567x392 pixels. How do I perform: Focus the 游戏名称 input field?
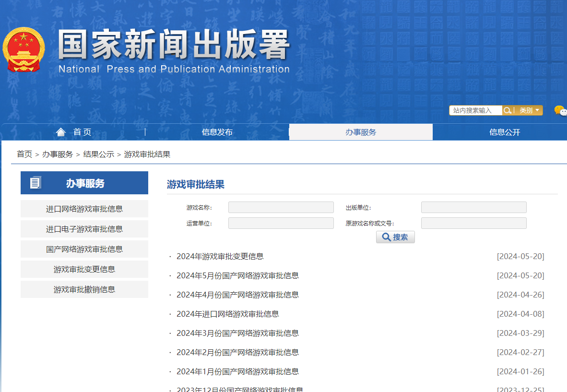coord(281,207)
